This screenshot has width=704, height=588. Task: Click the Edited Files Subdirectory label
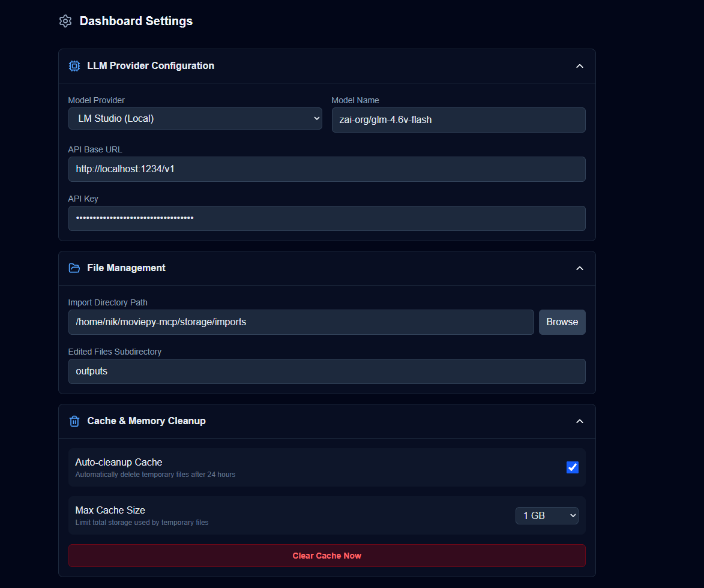115,352
